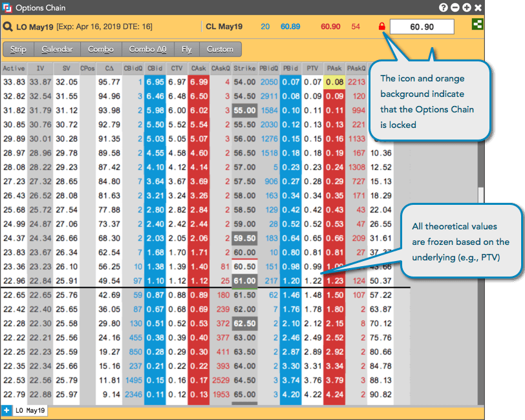525x420 pixels.
Task: Click call ask quantity 2529 cell
Action: tap(220, 381)
